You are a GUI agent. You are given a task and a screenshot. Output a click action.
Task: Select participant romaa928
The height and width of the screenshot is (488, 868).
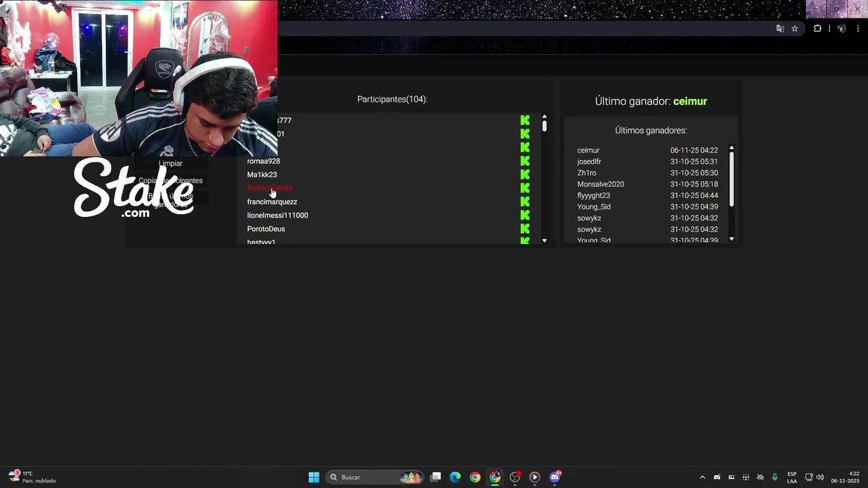263,161
